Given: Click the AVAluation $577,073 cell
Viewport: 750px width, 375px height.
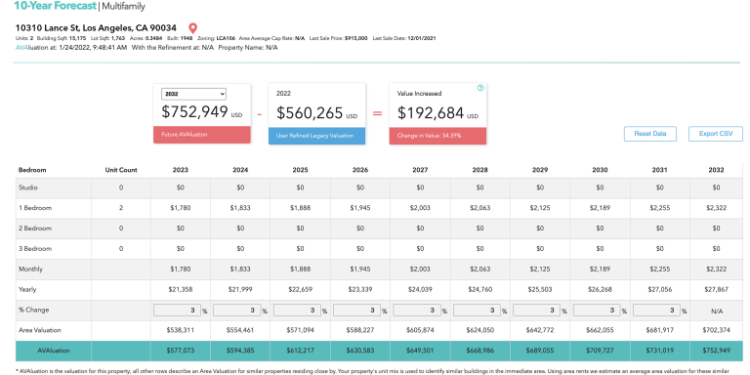Looking at the screenshot, I should point(180,351).
